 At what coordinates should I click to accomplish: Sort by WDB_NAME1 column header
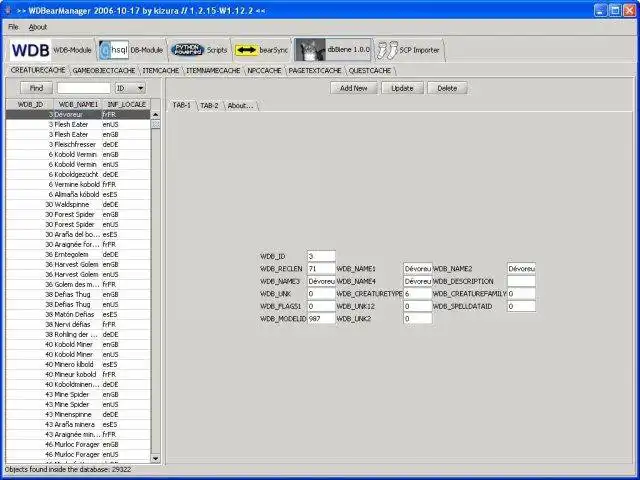point(78,104)
